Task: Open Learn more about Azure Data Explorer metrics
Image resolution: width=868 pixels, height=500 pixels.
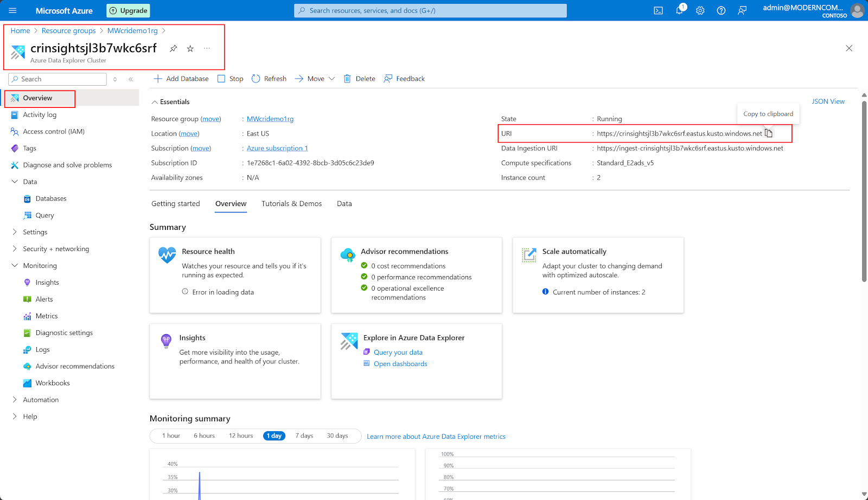Action: pos(436,437)
